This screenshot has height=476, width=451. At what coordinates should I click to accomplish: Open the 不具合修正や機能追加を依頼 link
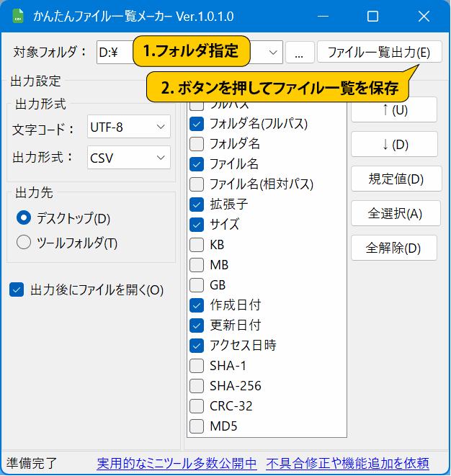[x=347, y=464]
